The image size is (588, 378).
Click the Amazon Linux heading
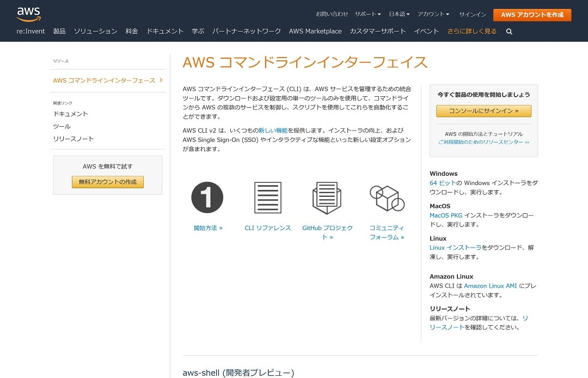pos(451,276)
